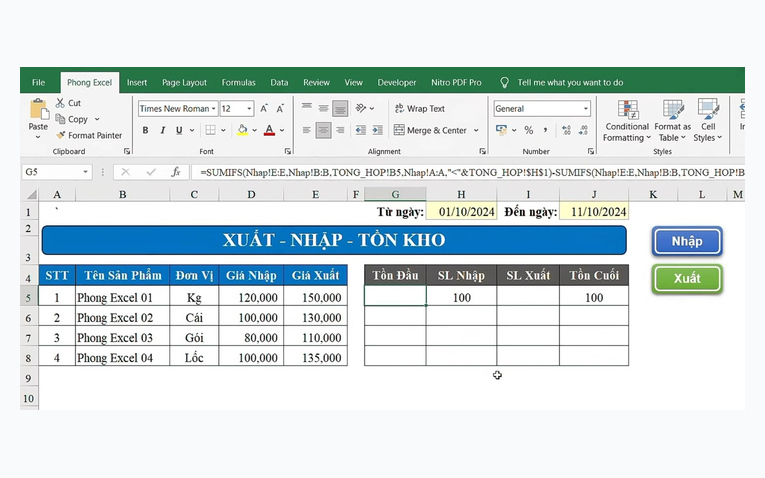Open Format as Table gallery
The image size is (765, 478).
tap(672, 120)
